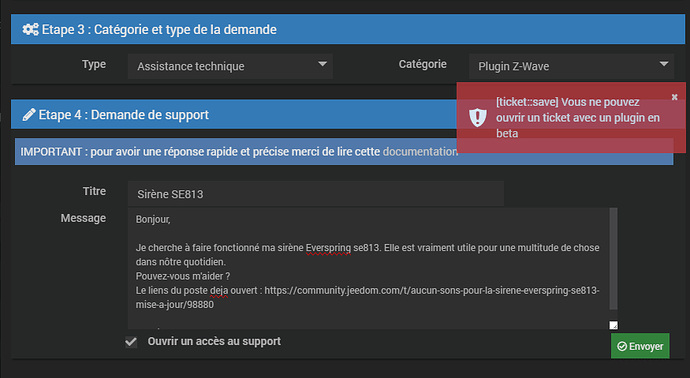This screenshot has width=690, height=378.
Task: Click the pencil icon beside Etape 4
Action: coord(29,115)
